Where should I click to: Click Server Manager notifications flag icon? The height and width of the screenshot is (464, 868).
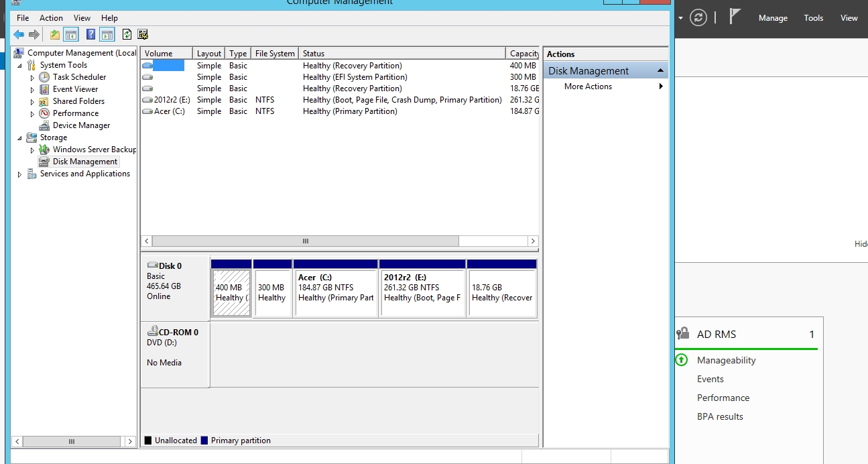tap(735, 17)
